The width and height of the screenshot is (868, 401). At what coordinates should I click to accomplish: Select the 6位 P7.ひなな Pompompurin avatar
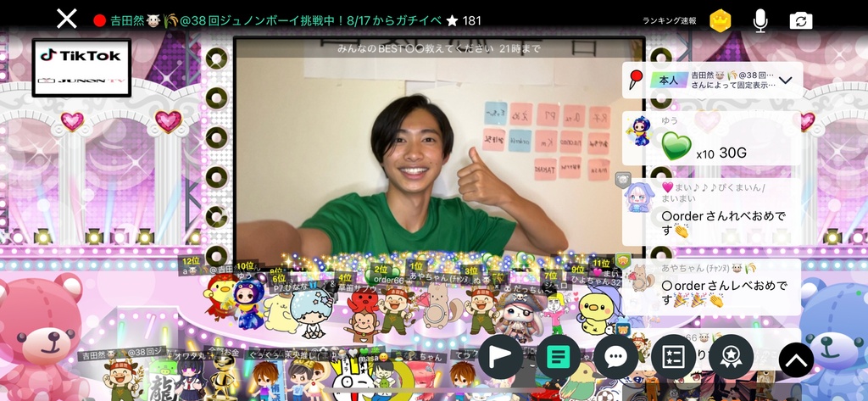280,313
